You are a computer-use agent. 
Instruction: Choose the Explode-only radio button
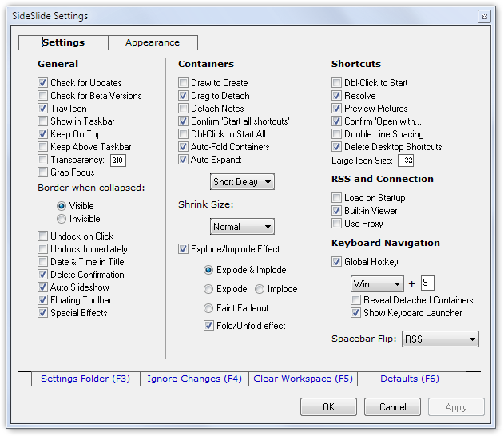208,289
